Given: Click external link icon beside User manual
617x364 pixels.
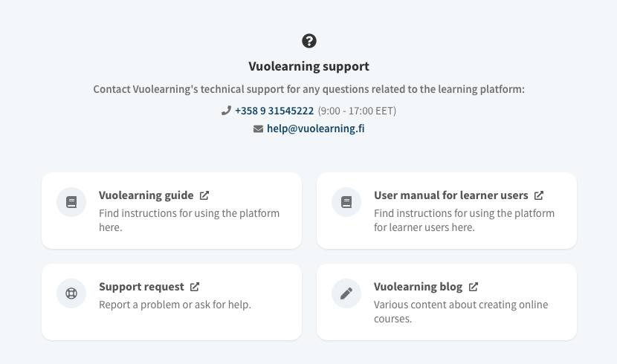Looking at the screenshot, I should (x=539, y=196).
